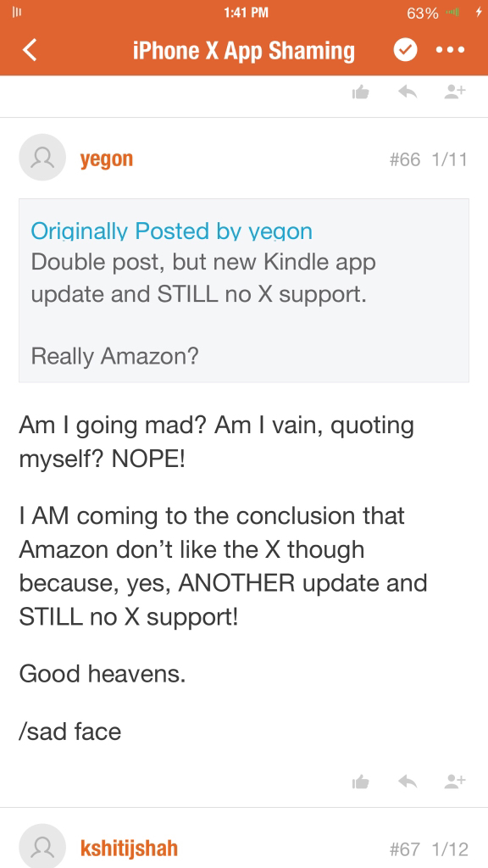Tap thumbs-up icon on the previous post

(x=361, y=92)
